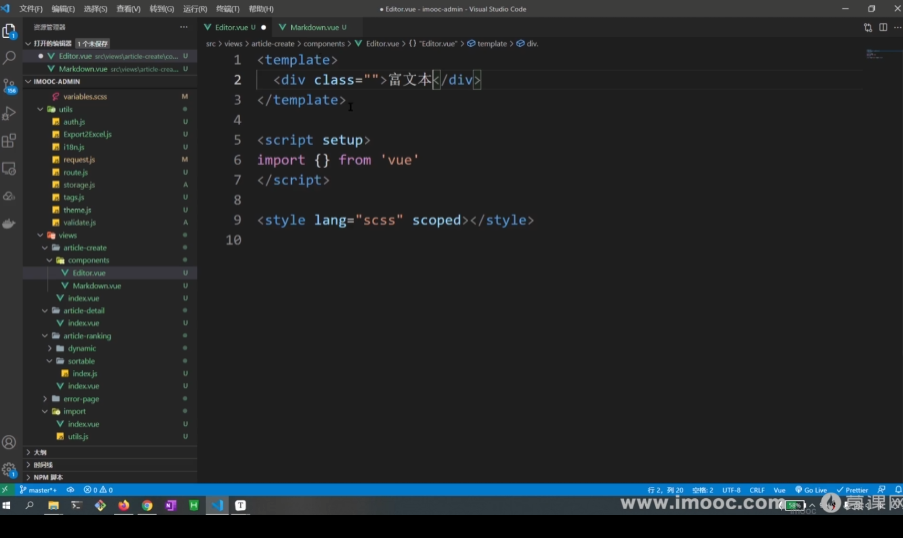Image resolution: width=903 pixels, height=538 pixels.
Task: Open the notifications bell in status bar
Action: [x=898, y=490]
